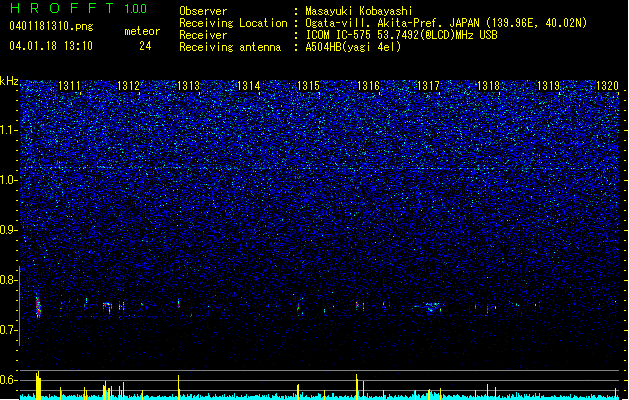Click time axis marker 1316

point(368,86)
